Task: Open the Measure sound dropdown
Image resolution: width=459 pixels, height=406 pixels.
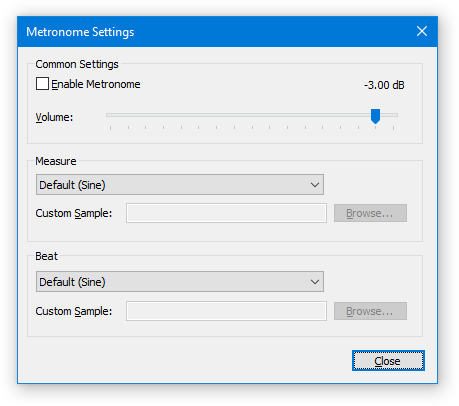Action: point(180,185)
